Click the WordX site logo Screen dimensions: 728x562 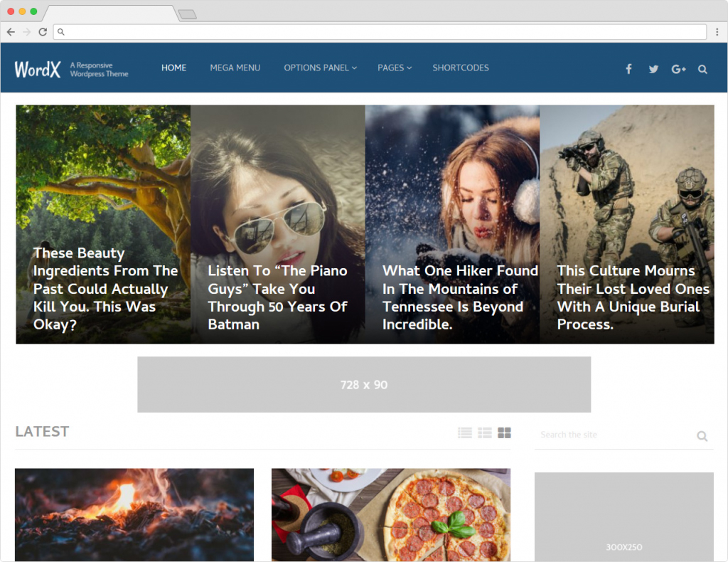tap(38, 69)
